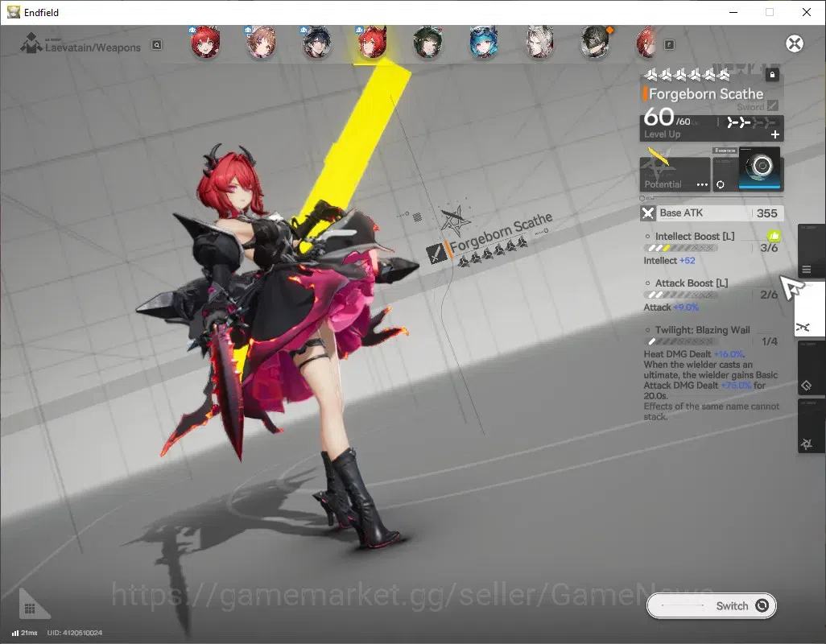Click Attack Boost [L] skill name
This screenshot has width=826, height=644.
click(x=691, y=283)
